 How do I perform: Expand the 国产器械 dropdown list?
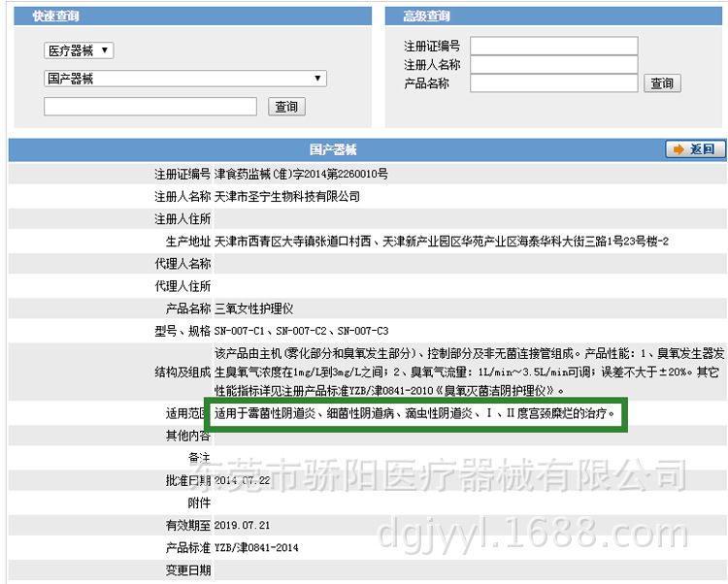click(185, 79)
